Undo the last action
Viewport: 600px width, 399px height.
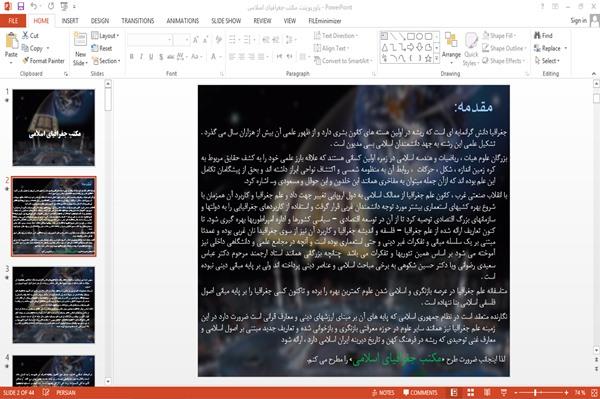click(x=34, y=7)
